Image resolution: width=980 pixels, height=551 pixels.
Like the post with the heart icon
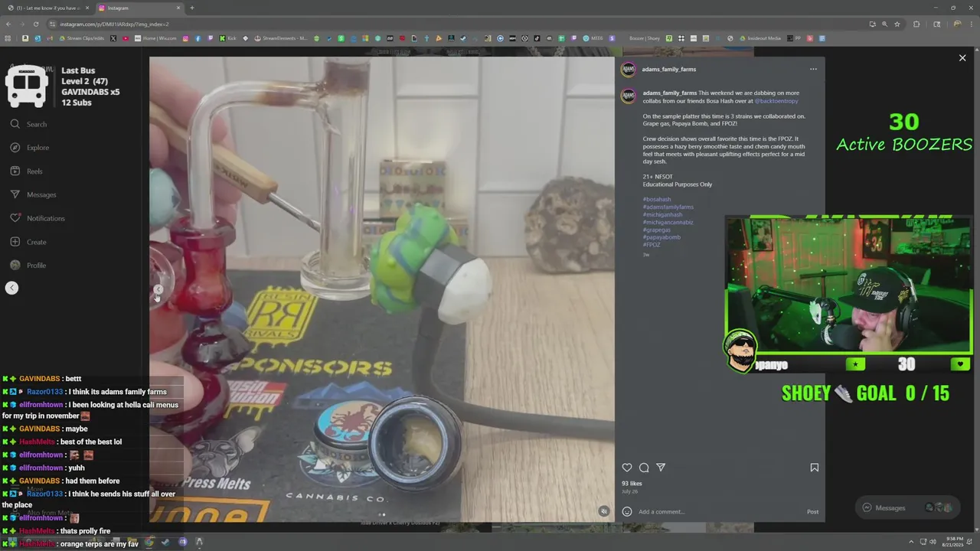tap(627, 468)
